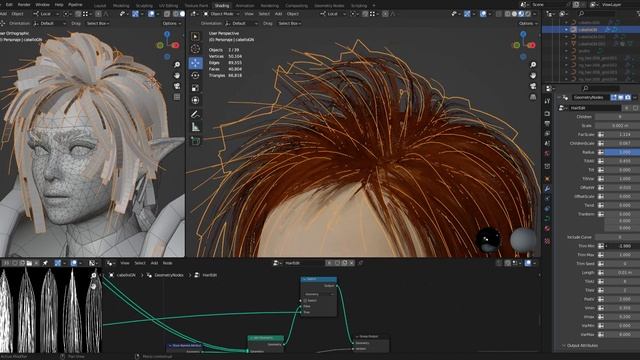
Task: Open the Tool properties tab icon
Action: tap(547, 101)
